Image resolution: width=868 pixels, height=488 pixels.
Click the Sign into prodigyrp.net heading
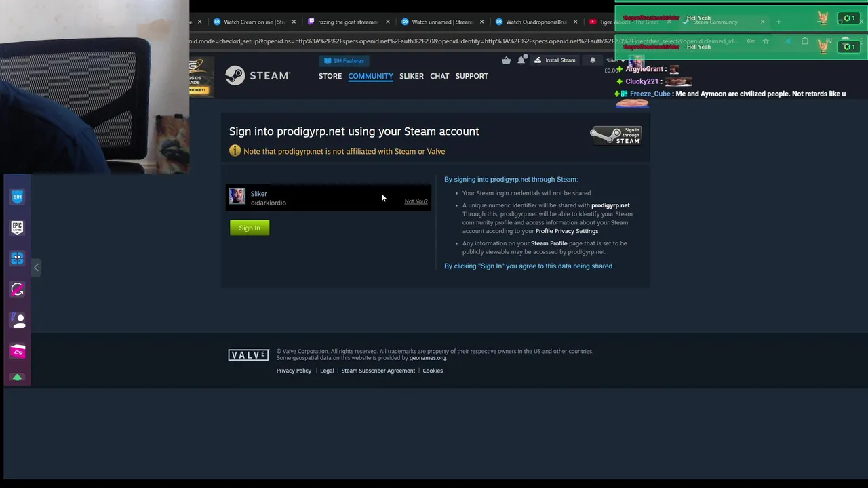354,131
